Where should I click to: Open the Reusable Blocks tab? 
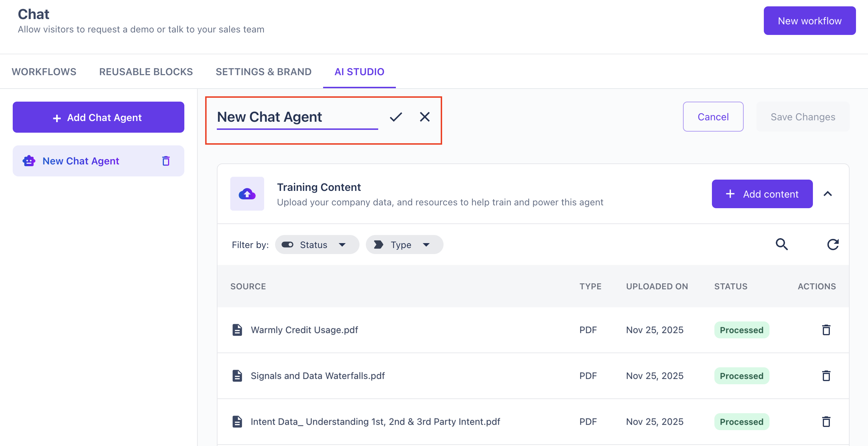(146, 72)
